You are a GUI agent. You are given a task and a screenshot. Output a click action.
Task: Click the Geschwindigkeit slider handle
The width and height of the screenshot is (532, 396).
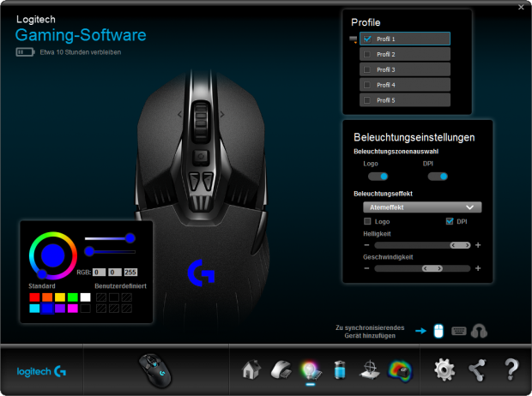point(432,268)
